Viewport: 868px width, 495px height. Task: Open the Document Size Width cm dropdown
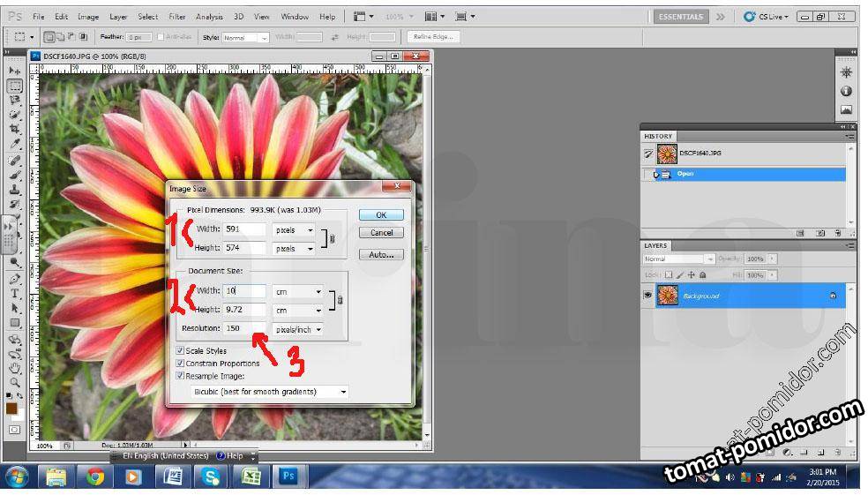point(297,291)
